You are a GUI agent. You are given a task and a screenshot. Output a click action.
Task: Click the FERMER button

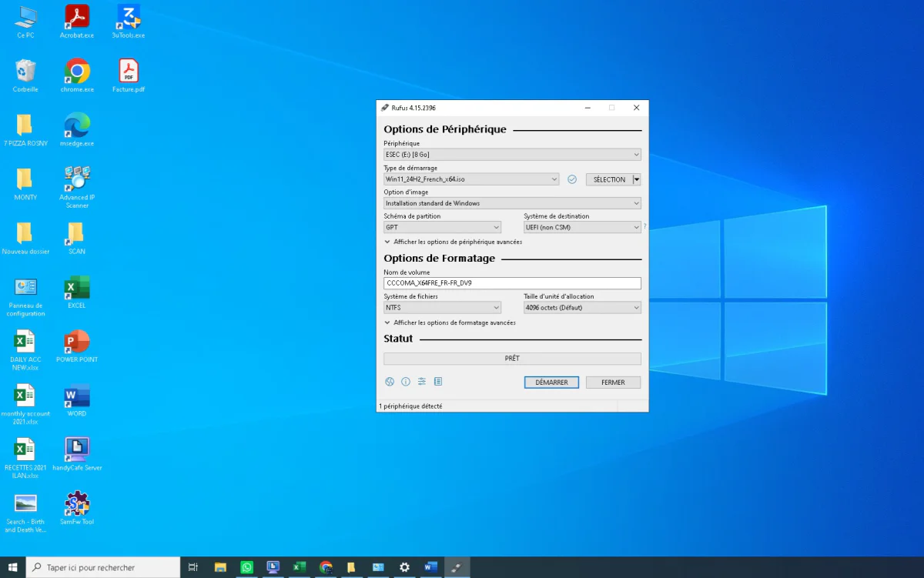point(613,382)
